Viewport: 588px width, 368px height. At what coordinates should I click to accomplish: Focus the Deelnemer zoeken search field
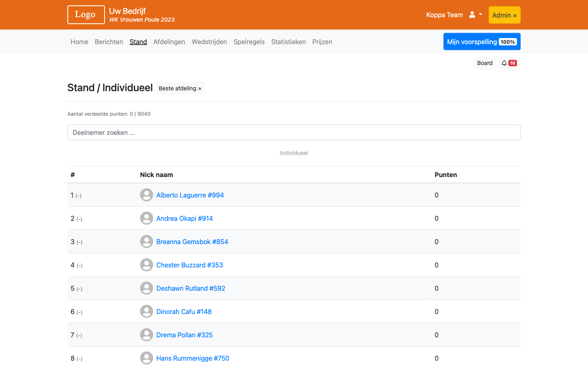(x=294, y=132)
